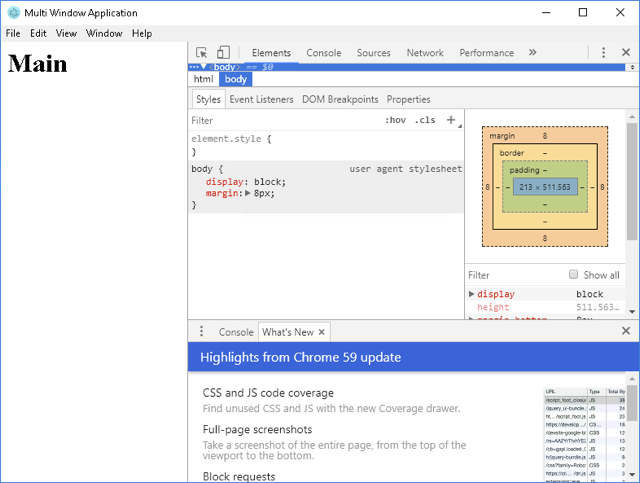Focus the styles Filter field
The image size is (640, 483).
pos(286,120)
